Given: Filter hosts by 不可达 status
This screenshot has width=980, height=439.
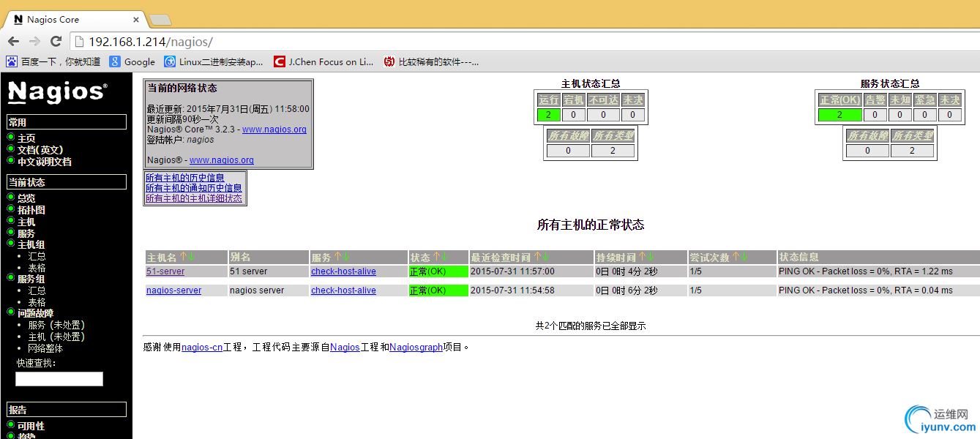Looking at the screenshot, I should pyautogui.click(x=603, y=100).
